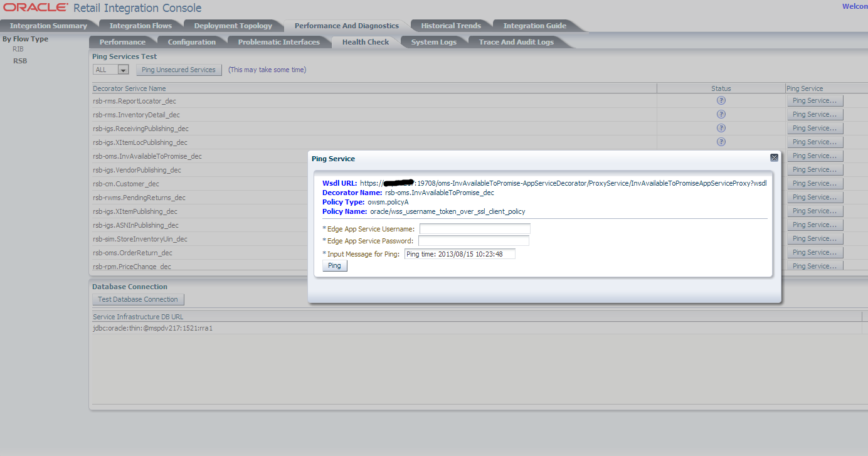Image resolution: width=868 pixels, height=456 pixels.
Task: Select rsb-rms.ReportLocator_dec row
Action: click(135, 101)
